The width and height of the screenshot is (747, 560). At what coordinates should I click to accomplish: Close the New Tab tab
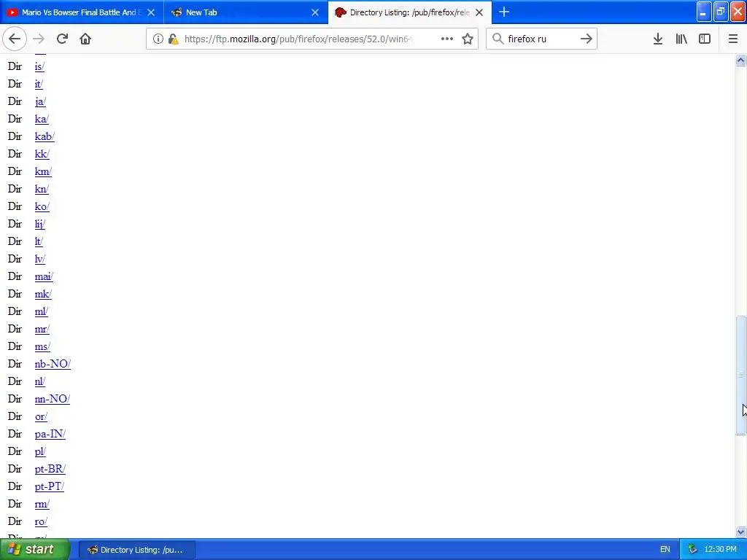pyautogui.click(x=315, y=12)
